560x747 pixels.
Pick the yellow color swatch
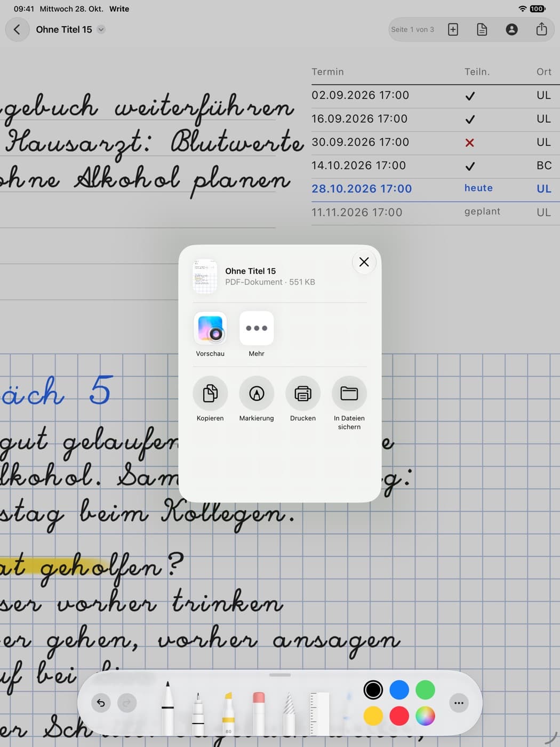pos(373,716)
